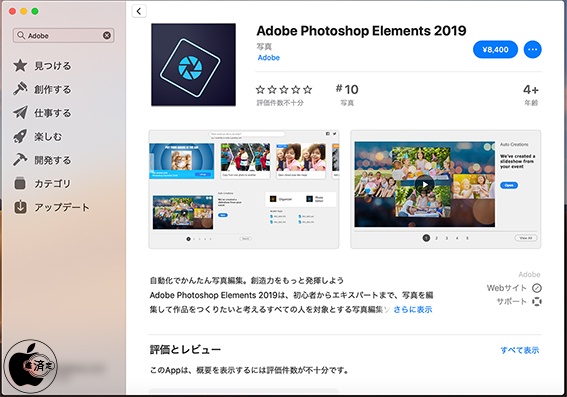The image size is (567, 397).
Task: Open アップデート download icon
Action: coord(20,207)
